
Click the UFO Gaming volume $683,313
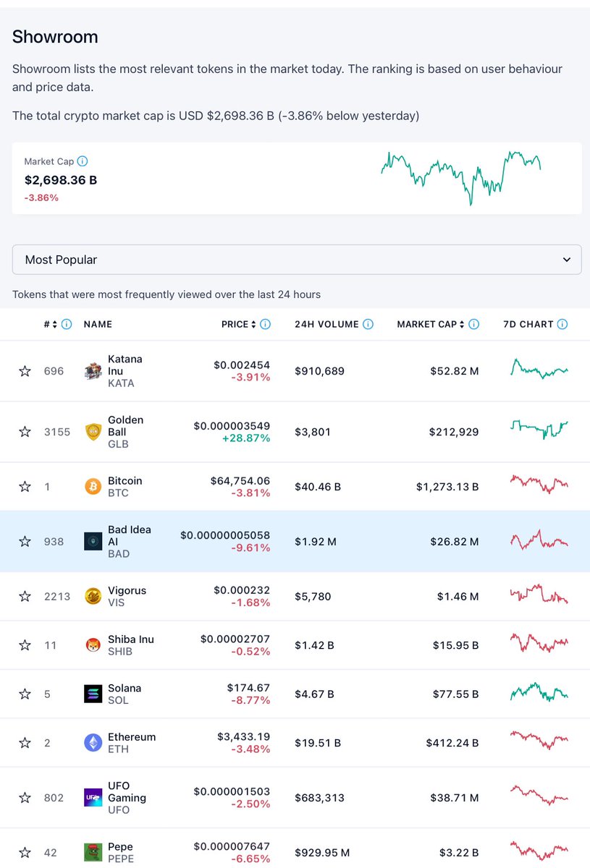click(319, 798)
